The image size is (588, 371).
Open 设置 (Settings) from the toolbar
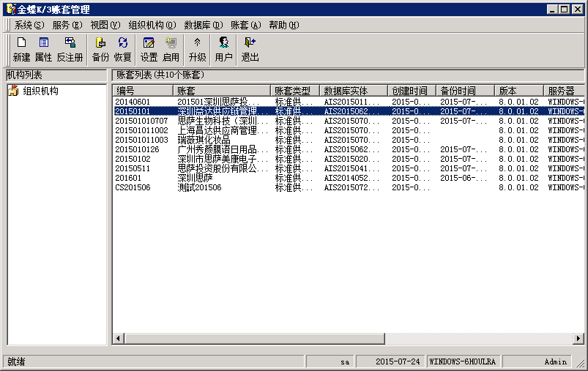149,50
